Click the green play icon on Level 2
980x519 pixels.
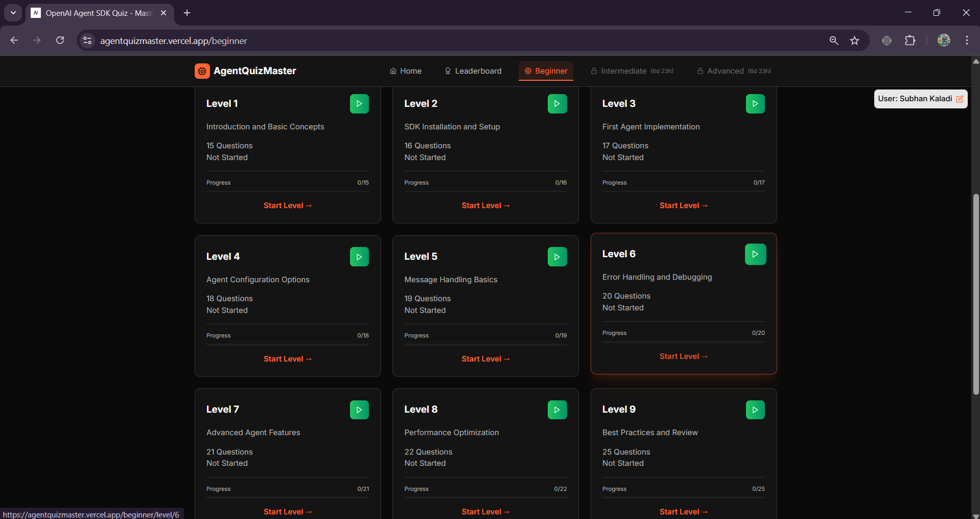557,104
